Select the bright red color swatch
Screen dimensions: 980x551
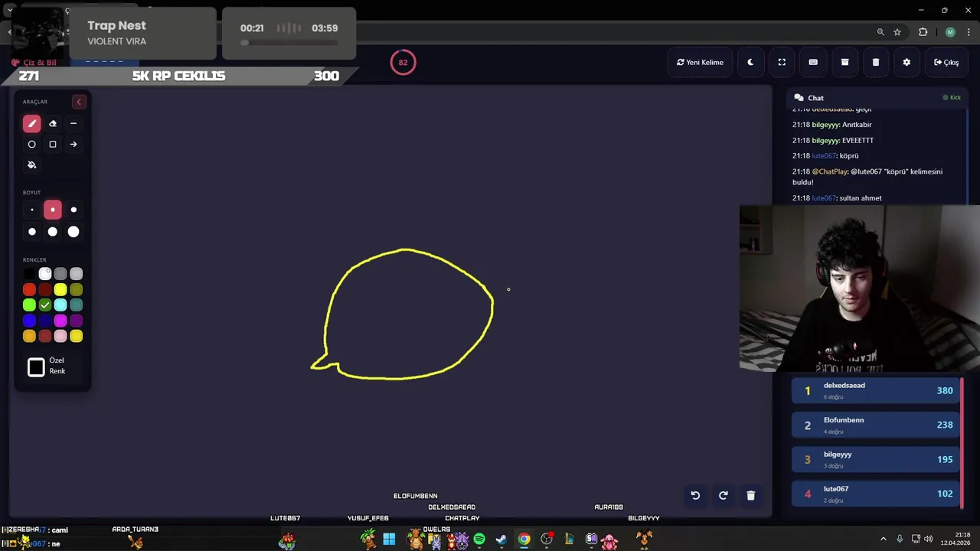click(29, 289)
